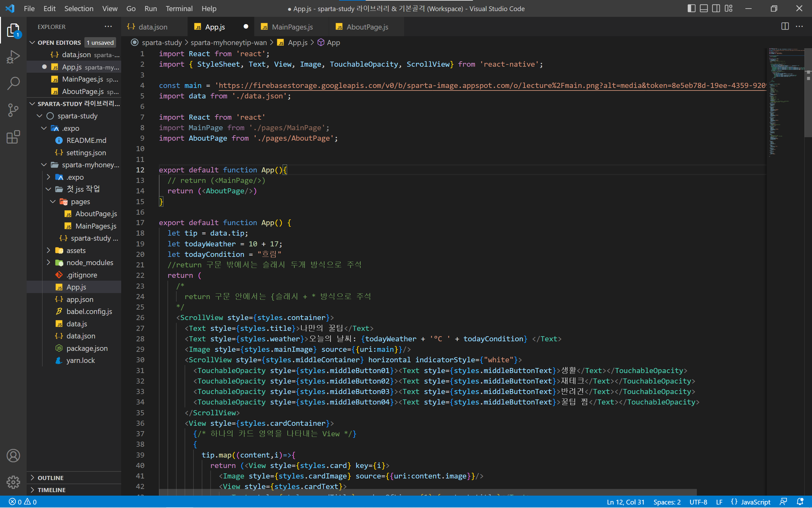812x508 pixels.
Task: Open package.json in explorer
Action: pos(74,348)
